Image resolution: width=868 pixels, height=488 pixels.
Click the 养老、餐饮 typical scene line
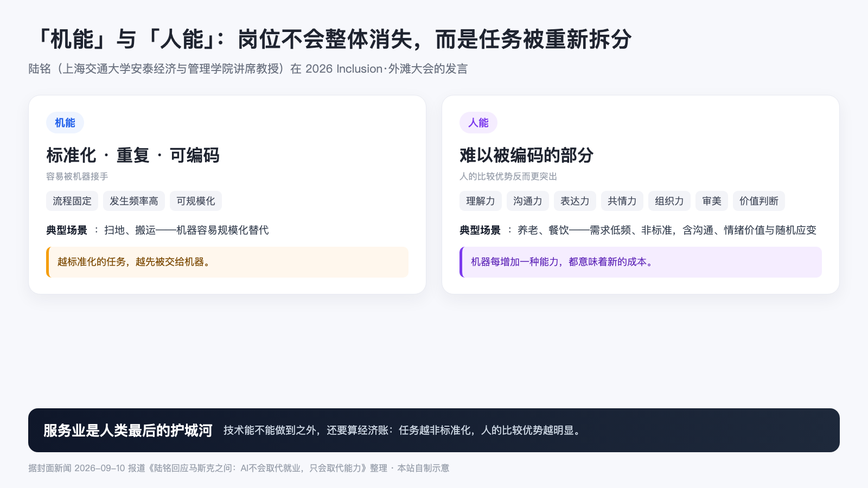[638, 230]
